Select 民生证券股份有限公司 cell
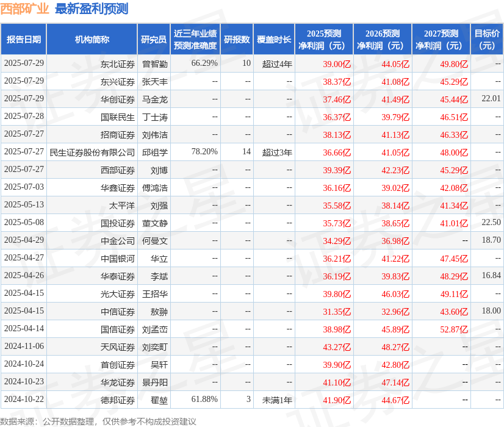Viewport: 504px width, 427px height. pos(92,152)
